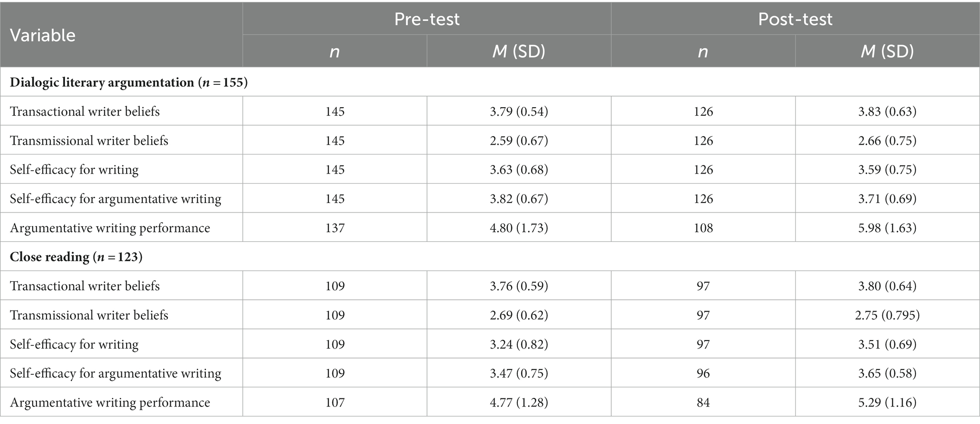Click the value 5.29 (1.16)
The image size is (980, 424).
[887, 402]
